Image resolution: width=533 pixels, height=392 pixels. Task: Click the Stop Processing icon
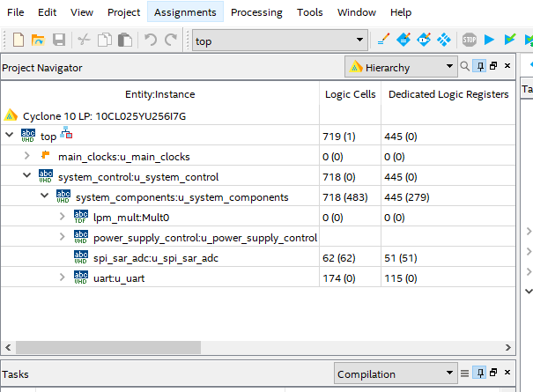click(470, 40)
